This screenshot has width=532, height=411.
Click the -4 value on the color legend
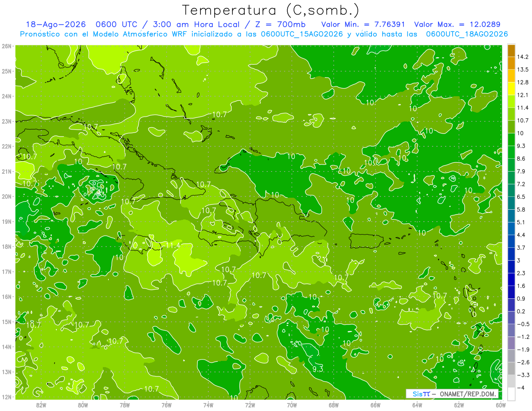(520, 388)
